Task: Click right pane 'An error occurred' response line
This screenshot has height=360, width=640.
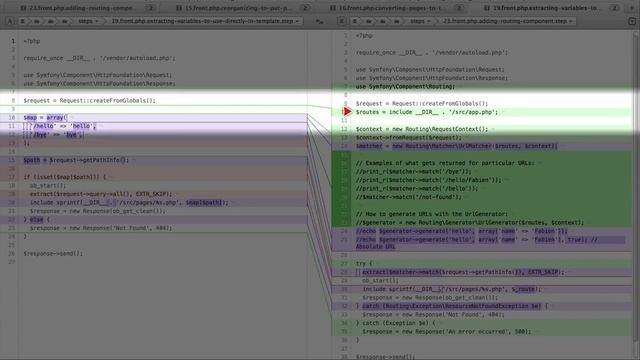Action: click(x=447, y=331)
